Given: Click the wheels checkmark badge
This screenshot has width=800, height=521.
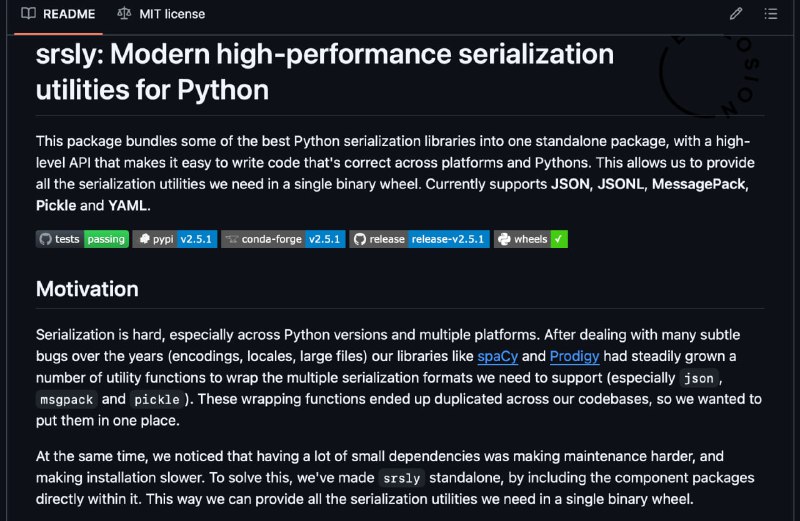Looking at the screenshot, I should tap(531, 239).
